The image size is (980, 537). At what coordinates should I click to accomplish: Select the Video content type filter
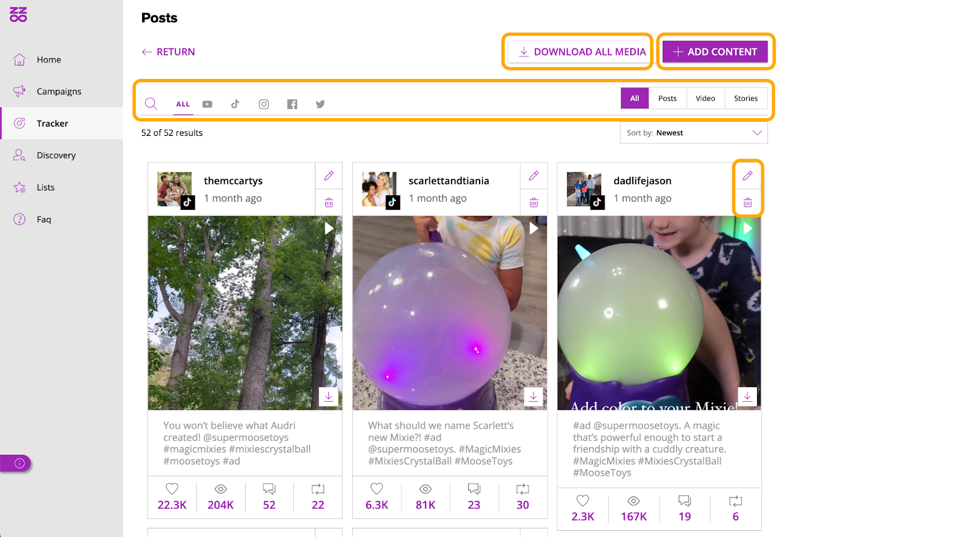[705, 99]
